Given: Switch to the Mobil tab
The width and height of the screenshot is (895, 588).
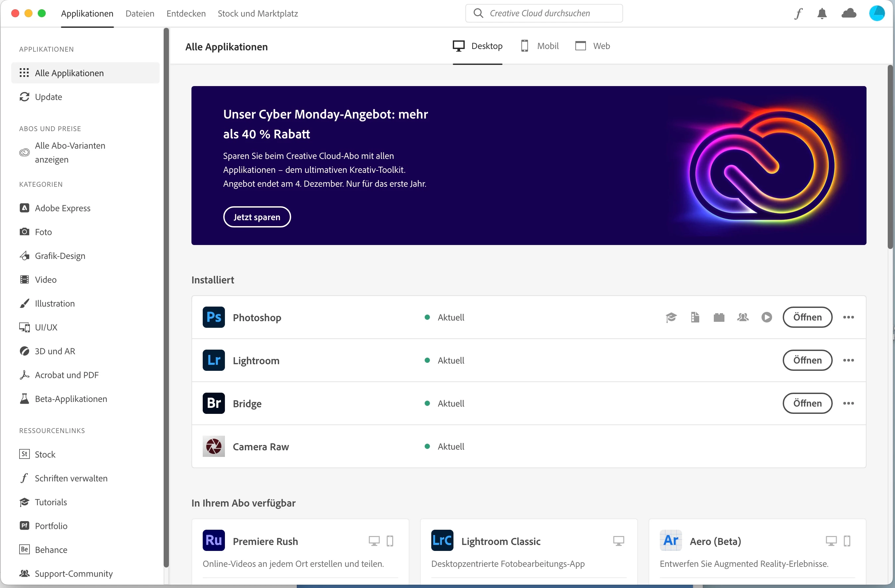Looking at the screenshot, I should (540, 46).
